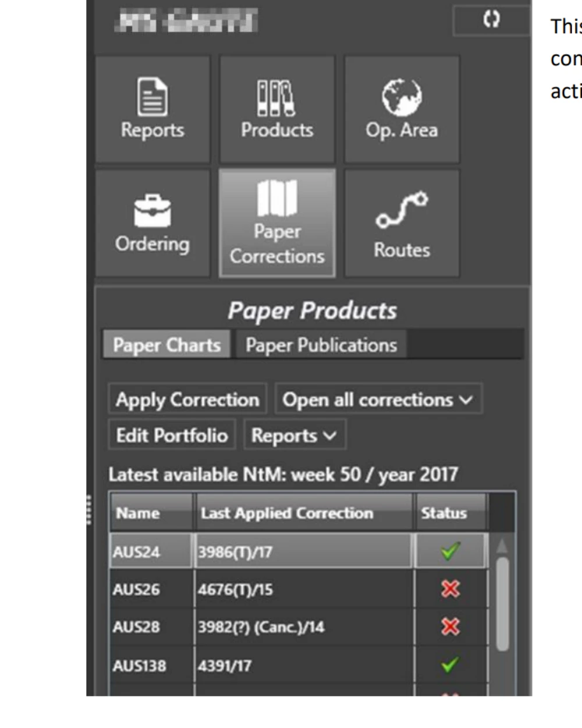
Task: Click the Apply Correction button
Action: (187, 400)
